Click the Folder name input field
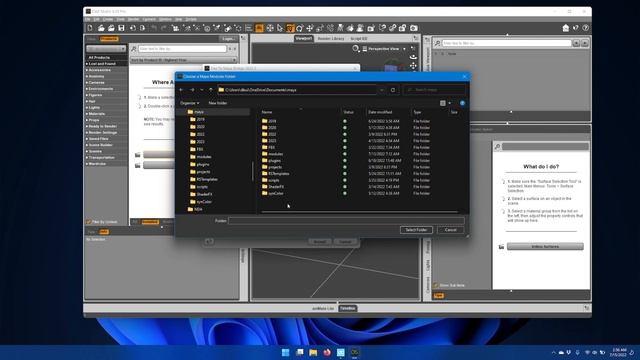Screen dimensions: 640x360 pyautogui.click(x=346, y=221)
